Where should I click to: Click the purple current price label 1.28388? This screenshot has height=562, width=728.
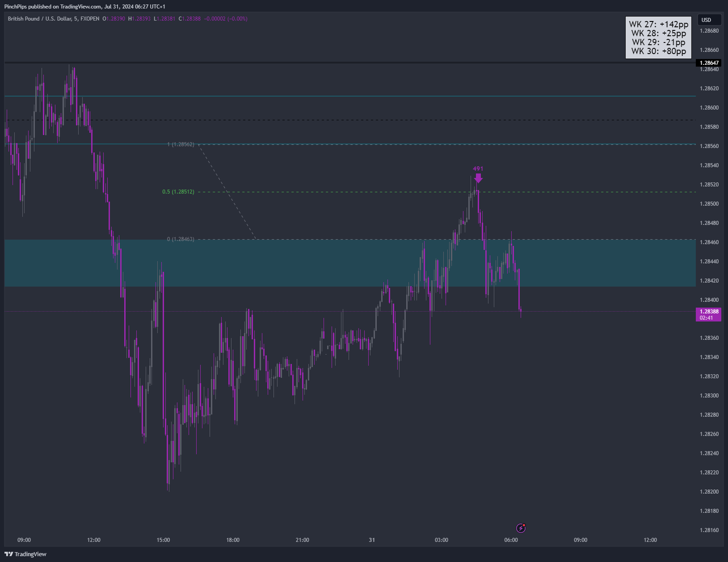(709, 312)
